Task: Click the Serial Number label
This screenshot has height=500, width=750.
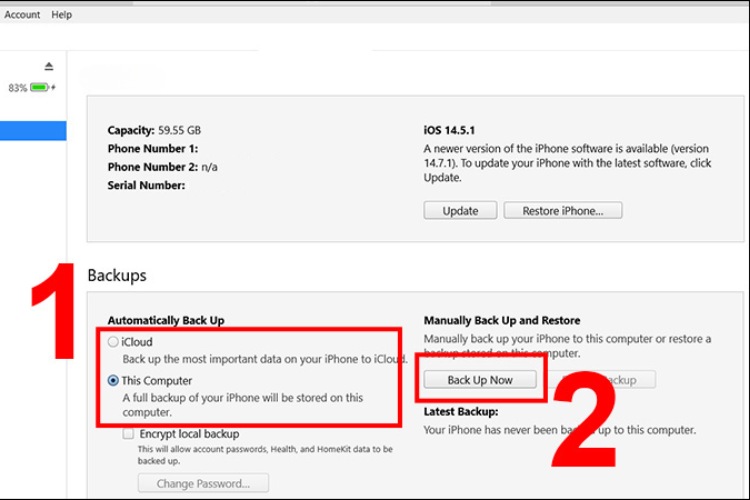Action: tap(146, 185)
